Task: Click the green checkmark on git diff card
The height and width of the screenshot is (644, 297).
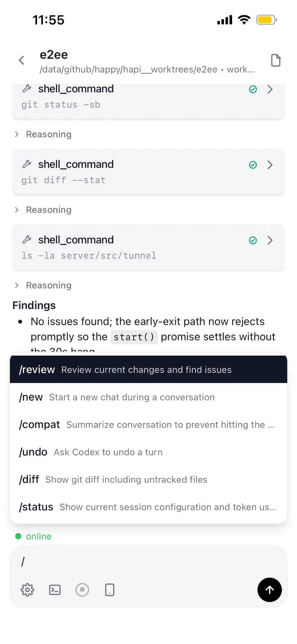Action: [253, 165]
